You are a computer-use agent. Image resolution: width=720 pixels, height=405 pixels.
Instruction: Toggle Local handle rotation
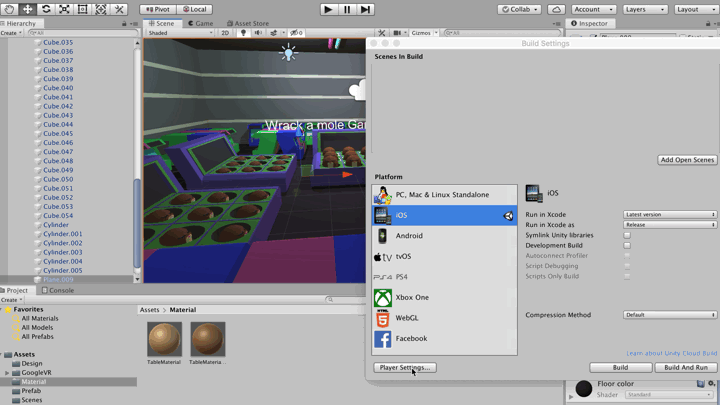195,9
